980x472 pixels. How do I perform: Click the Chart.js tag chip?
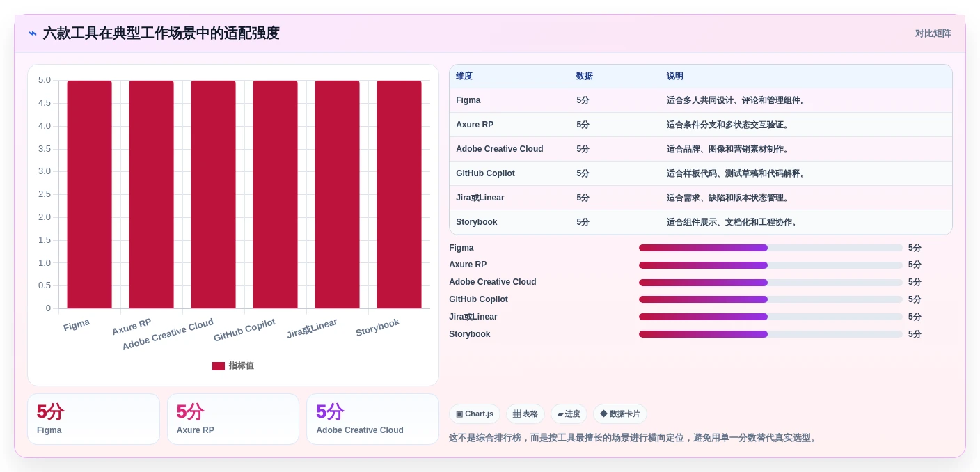click(x=475, y=414)
